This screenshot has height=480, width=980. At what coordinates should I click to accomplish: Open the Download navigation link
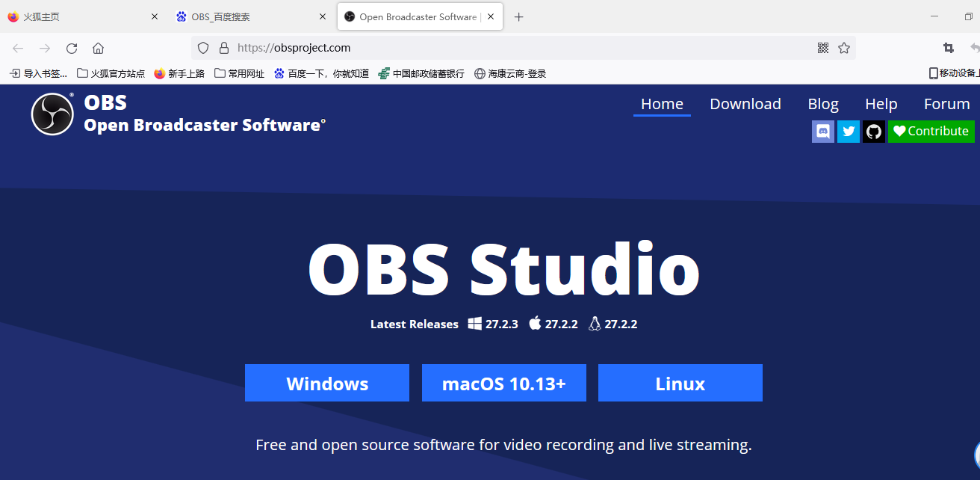point(745,104)
